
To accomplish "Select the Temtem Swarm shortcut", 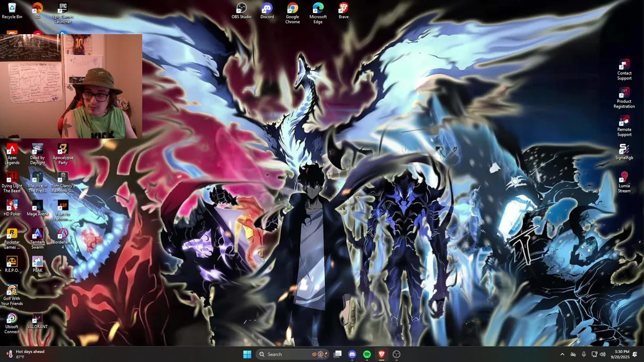I will pos(37,239).
